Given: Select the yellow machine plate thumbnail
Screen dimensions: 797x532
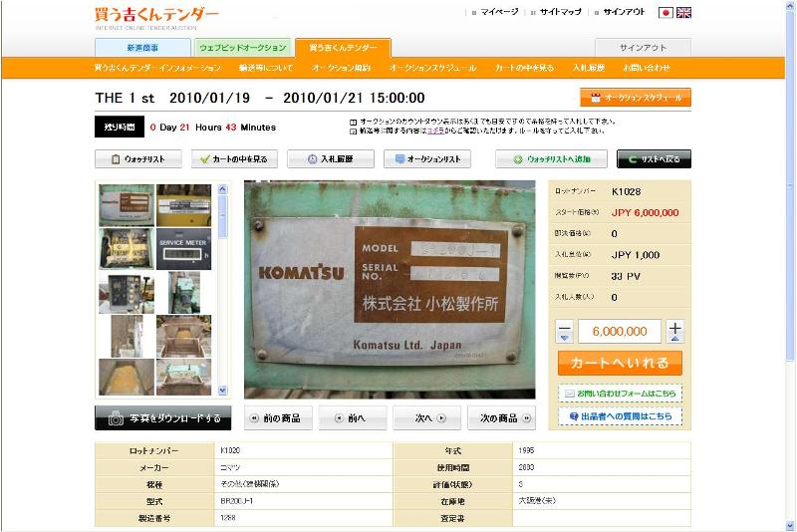Looking at the screenshot, I should (183, 205).
